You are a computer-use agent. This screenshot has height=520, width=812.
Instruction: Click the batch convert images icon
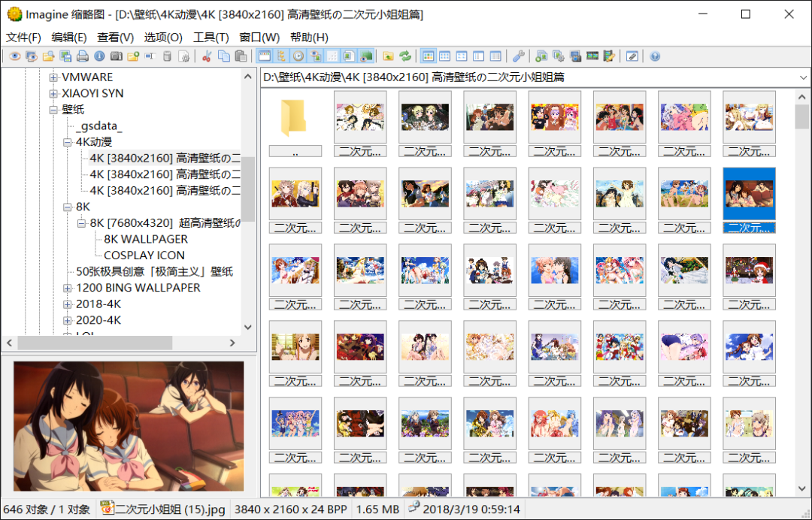point(541,56)
